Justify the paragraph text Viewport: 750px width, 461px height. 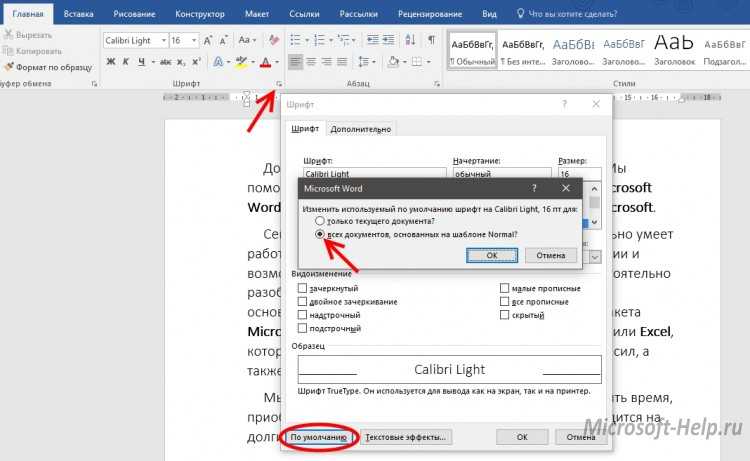click(x=342, y=62)
